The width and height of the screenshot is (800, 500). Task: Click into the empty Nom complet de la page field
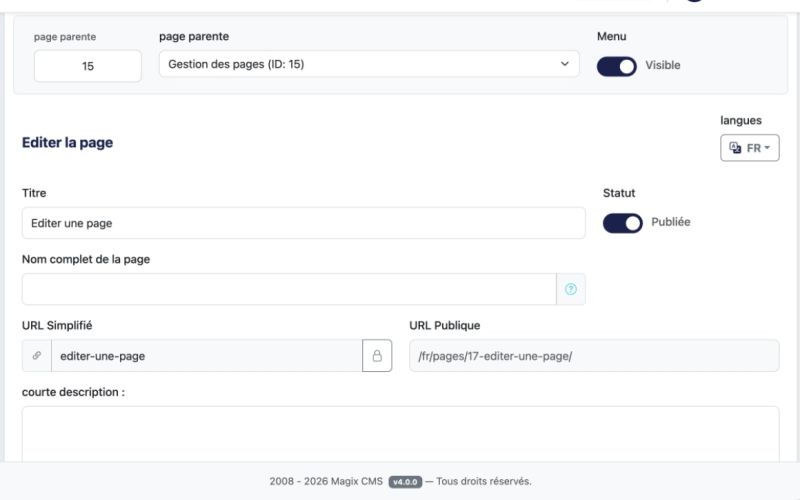[x=288, y=289]
